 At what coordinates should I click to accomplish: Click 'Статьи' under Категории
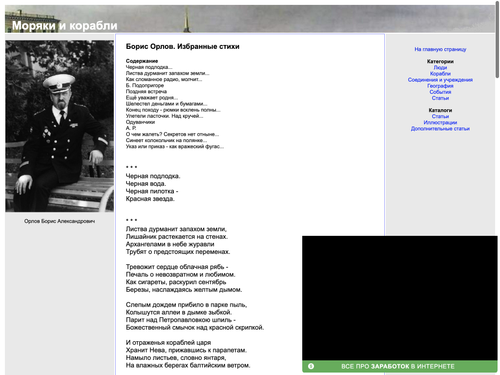coord(440,98)
